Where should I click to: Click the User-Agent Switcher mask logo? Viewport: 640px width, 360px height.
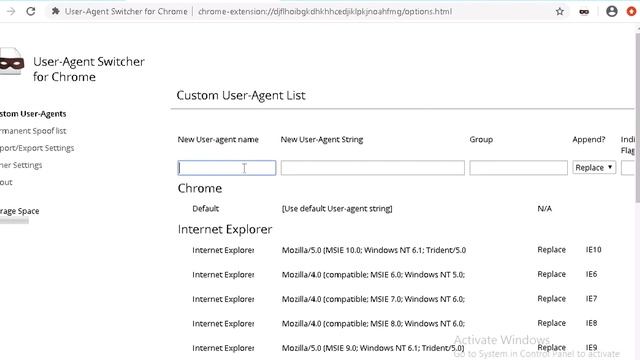(11, 62)
